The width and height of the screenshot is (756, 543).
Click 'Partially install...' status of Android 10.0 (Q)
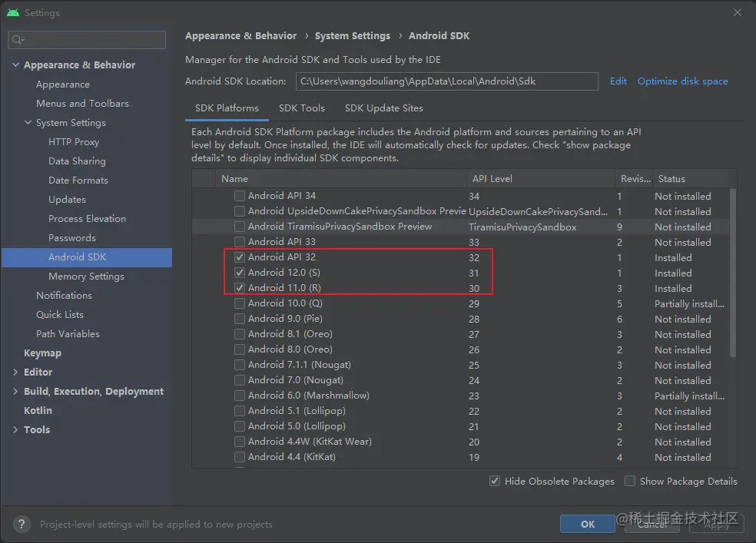point(689,303)
